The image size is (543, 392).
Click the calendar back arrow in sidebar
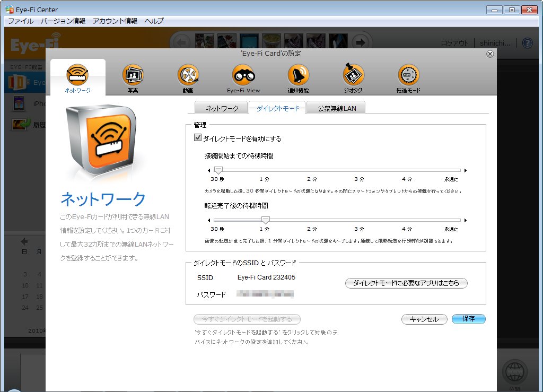[x=24, y=241]
